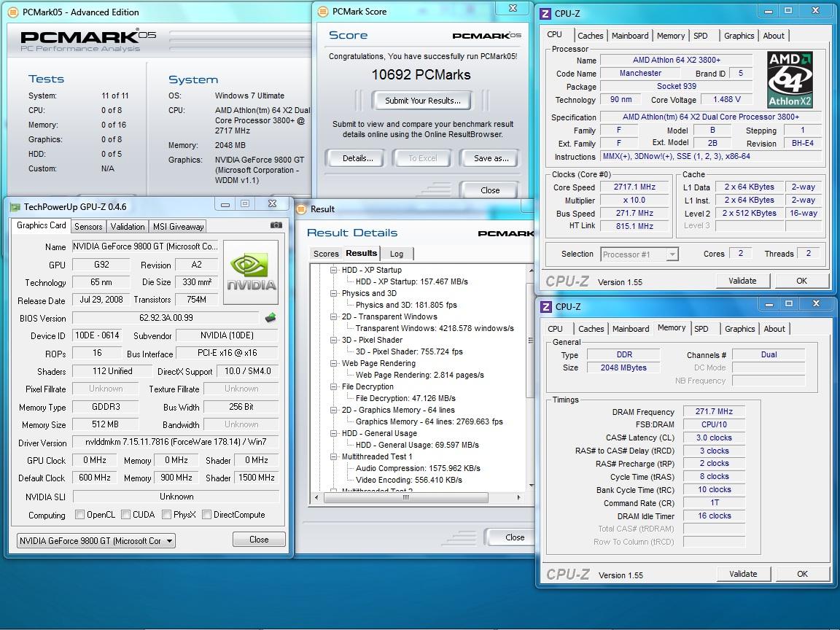Image resolution: width=840 pixels, height=630 pixels.
Task: Click the result list left scroll arrow
Action: pos(316,498)
